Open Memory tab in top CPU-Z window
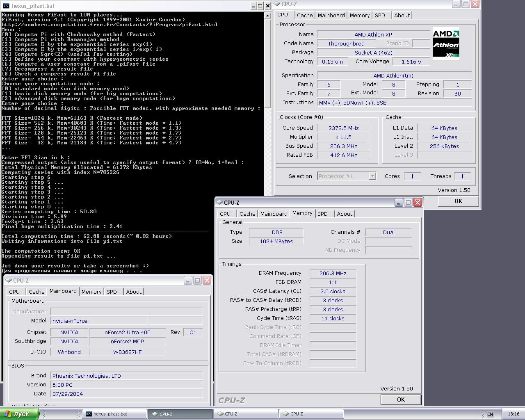525x420 pixels. click(x=360, y=15)
